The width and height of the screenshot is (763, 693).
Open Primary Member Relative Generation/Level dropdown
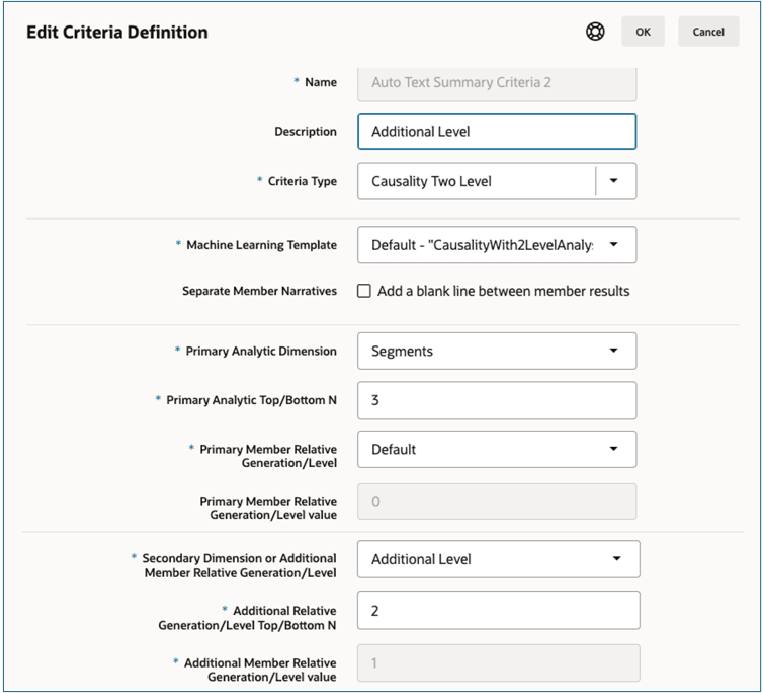click(496, 449)
